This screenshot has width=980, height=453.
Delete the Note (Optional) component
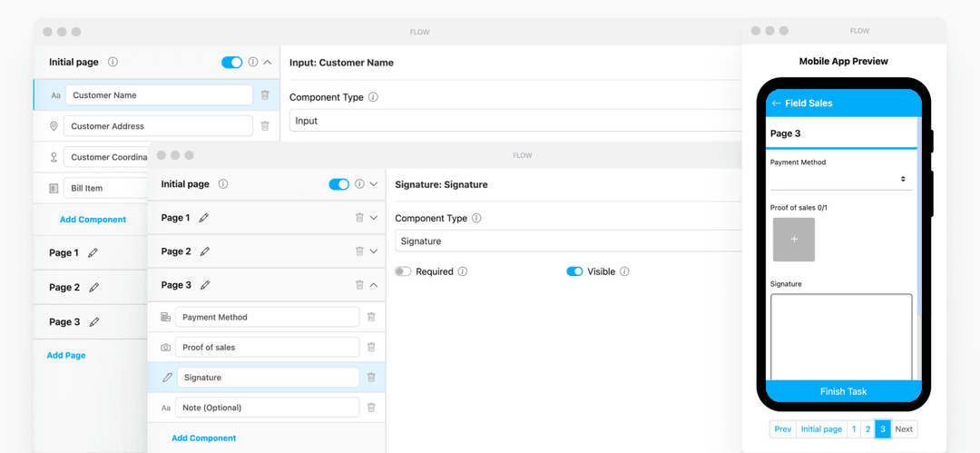pos(371,408)
